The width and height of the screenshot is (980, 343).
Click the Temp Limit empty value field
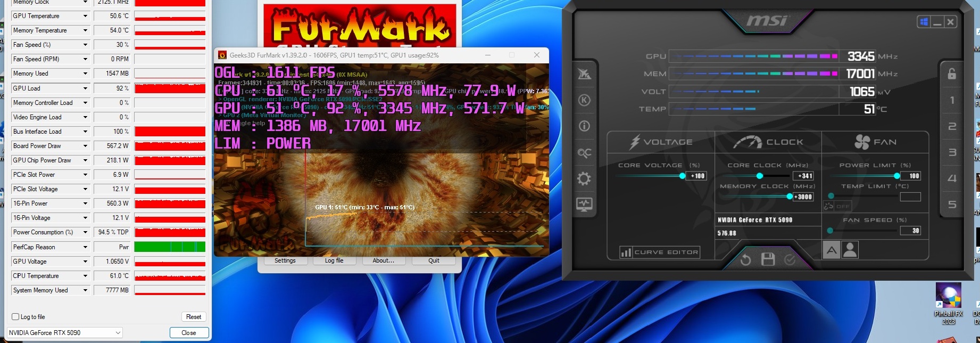coord(910,197)
